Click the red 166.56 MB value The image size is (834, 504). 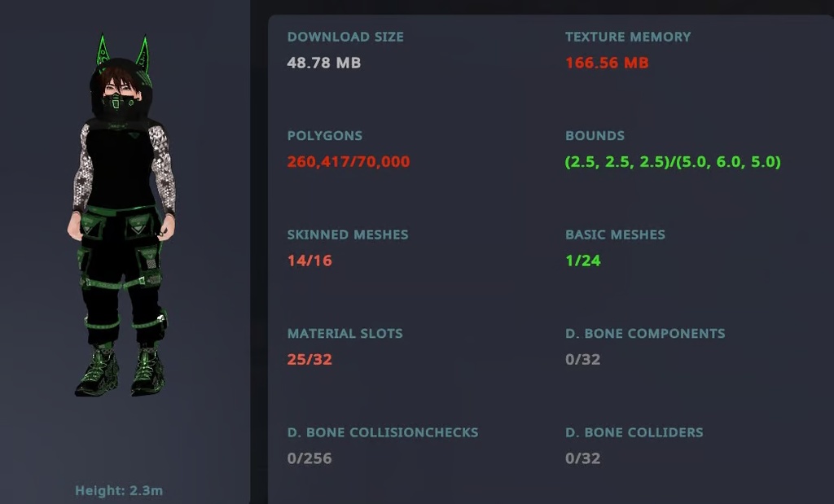pos(607,63)
